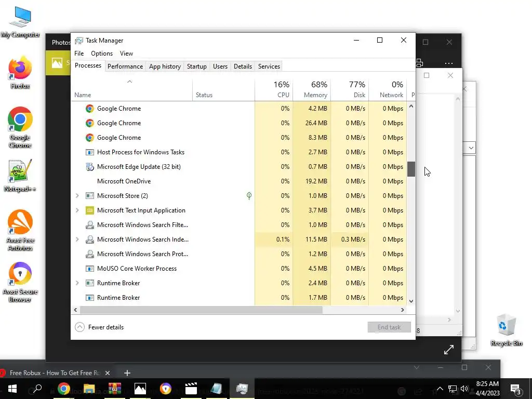532x399 pixels.
Task: Switch to Photos app in taskbar
Action: (140, 389)
